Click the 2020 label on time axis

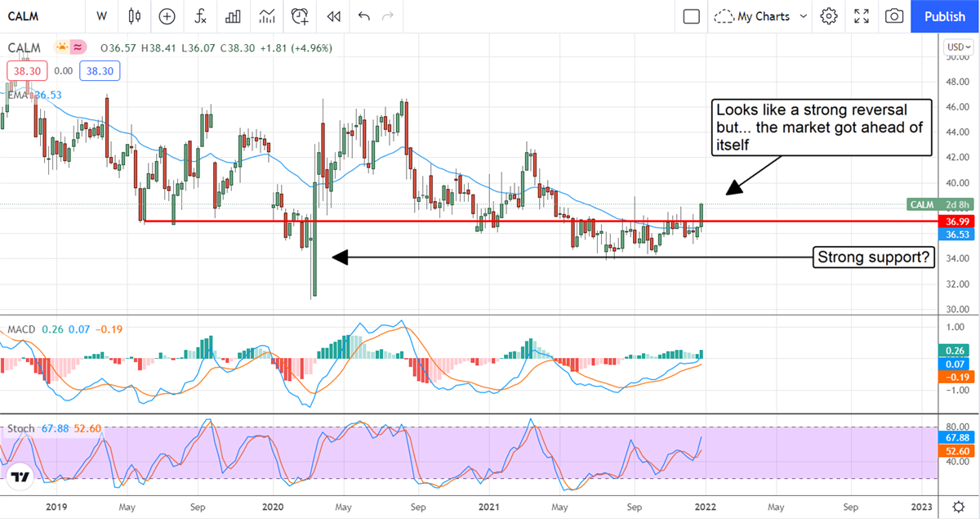pos(272,506)
